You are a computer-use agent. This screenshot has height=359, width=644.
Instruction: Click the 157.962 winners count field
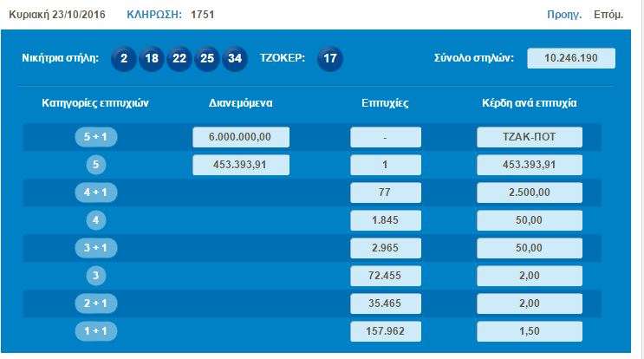click(x=386, y=331)
